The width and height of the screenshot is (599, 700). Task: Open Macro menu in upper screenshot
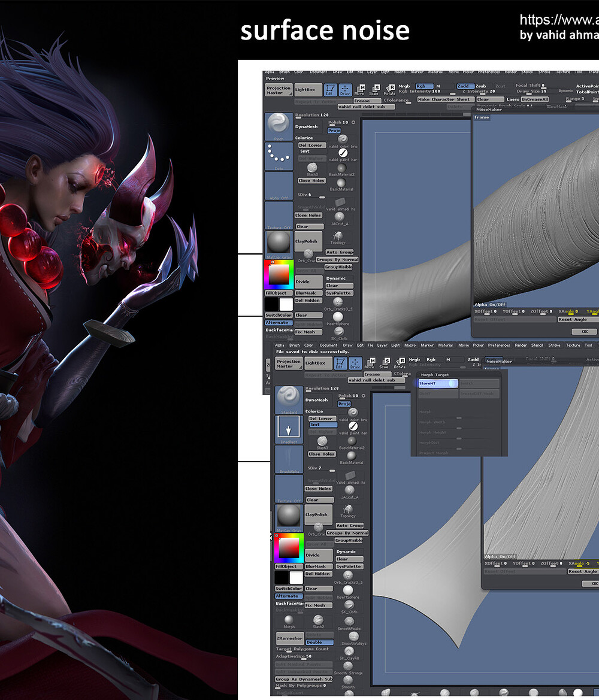(x=400, y=72)
